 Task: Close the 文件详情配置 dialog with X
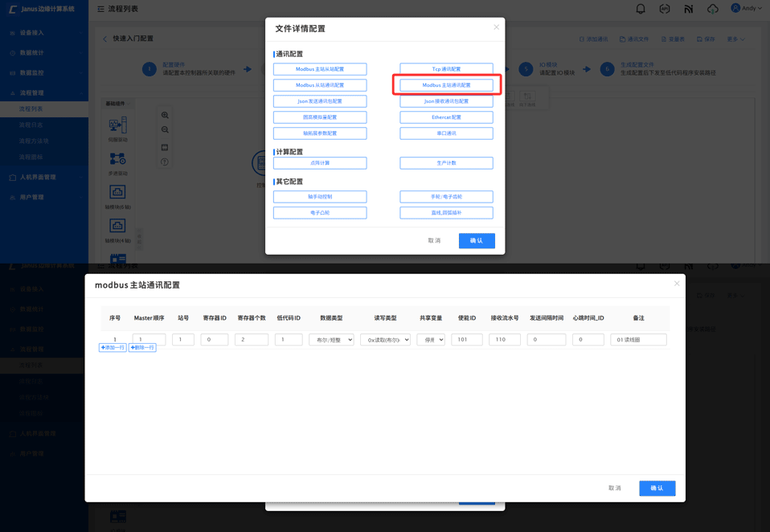point(496,27)
